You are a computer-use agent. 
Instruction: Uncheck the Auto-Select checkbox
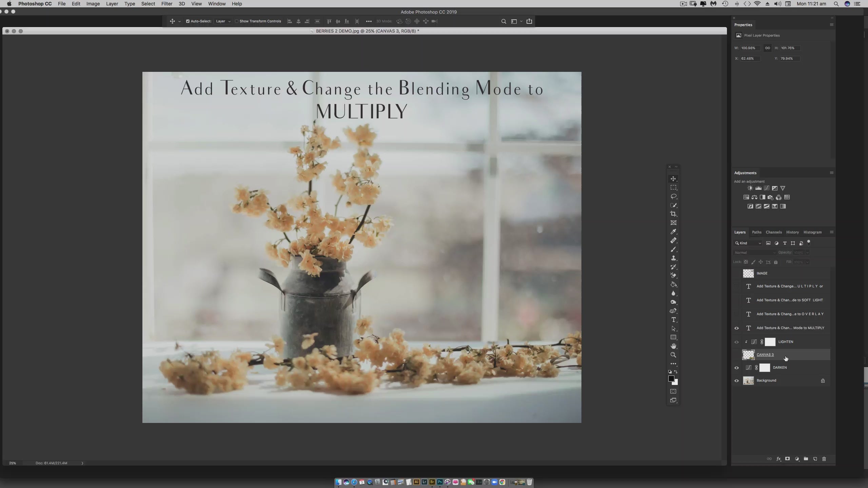coord(188,21)
